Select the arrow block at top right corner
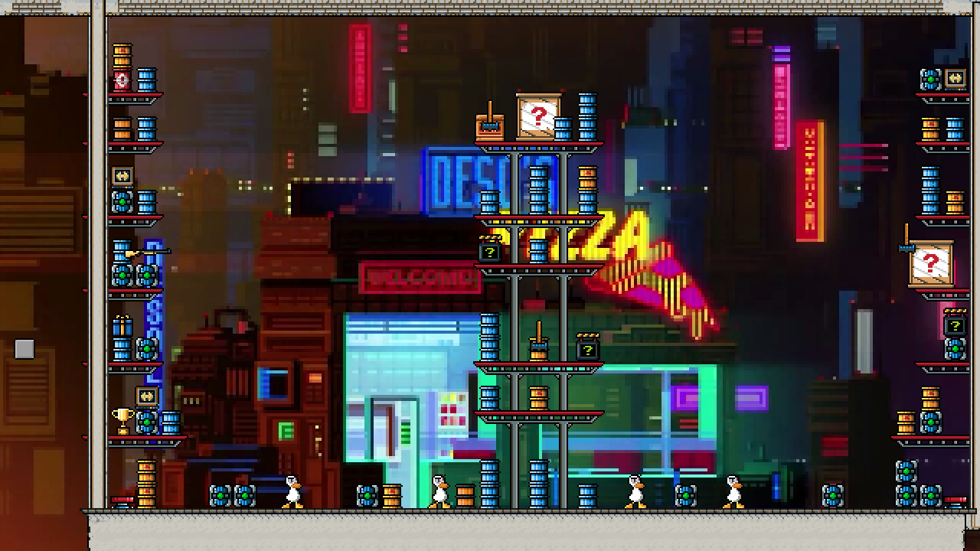 (x=955, y=78)
